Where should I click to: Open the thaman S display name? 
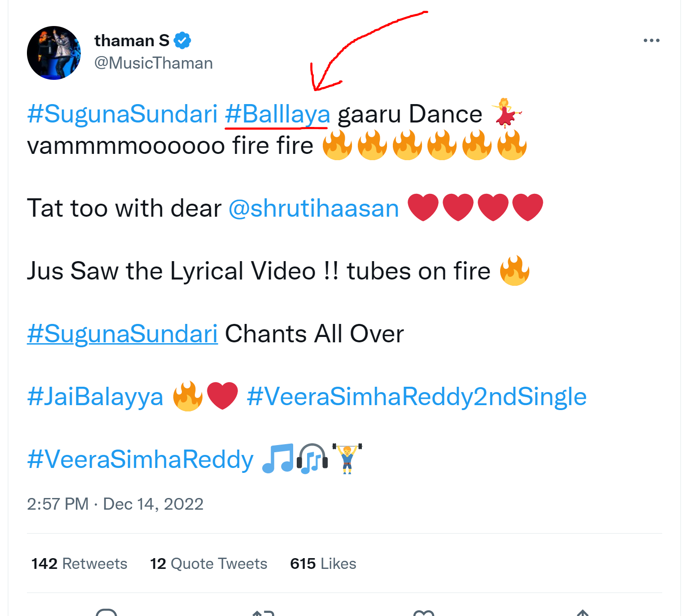pyautogui.click(x=132, y=40)
